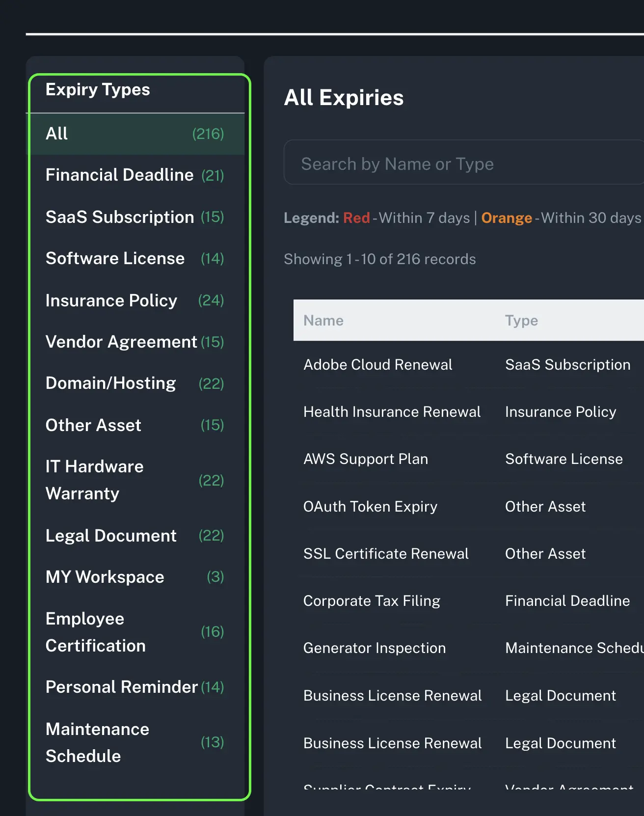Image resolution: width=644 pixels, height=816 pixels.
Task: Click Insurance Policy type in Health Insurance row
Action: [561, 412]
